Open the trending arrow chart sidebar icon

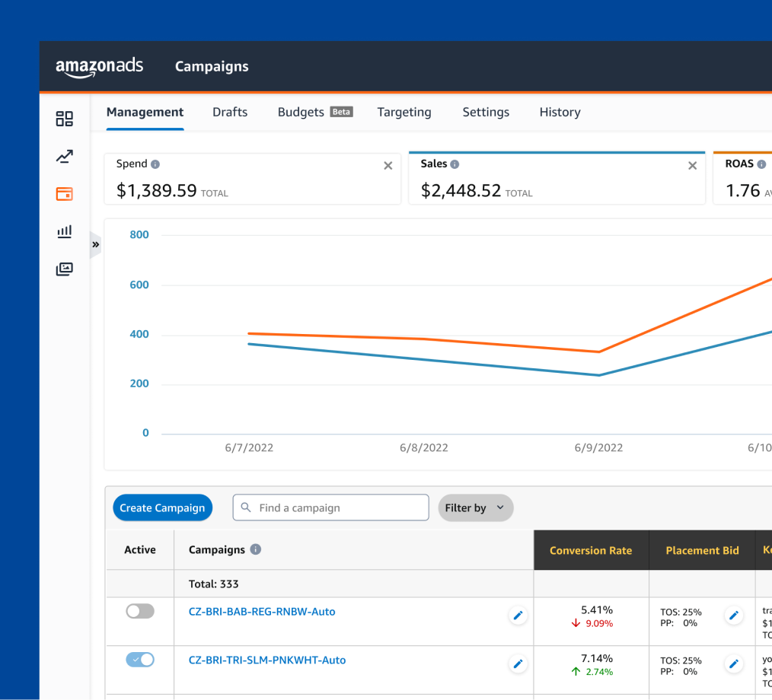pyautogui.click(x=65, y=157)
